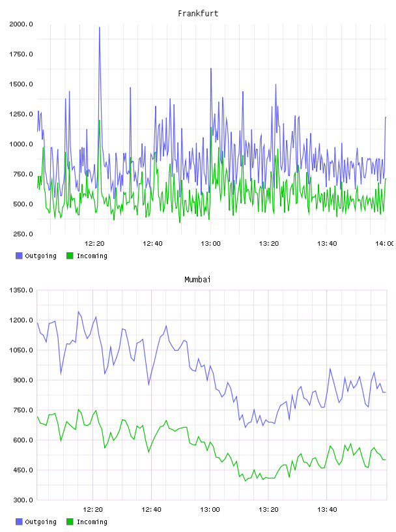Click the green Incoming swatch in Frankfurt legend
This screenshot has width=396, height=532.
[70, 256]
